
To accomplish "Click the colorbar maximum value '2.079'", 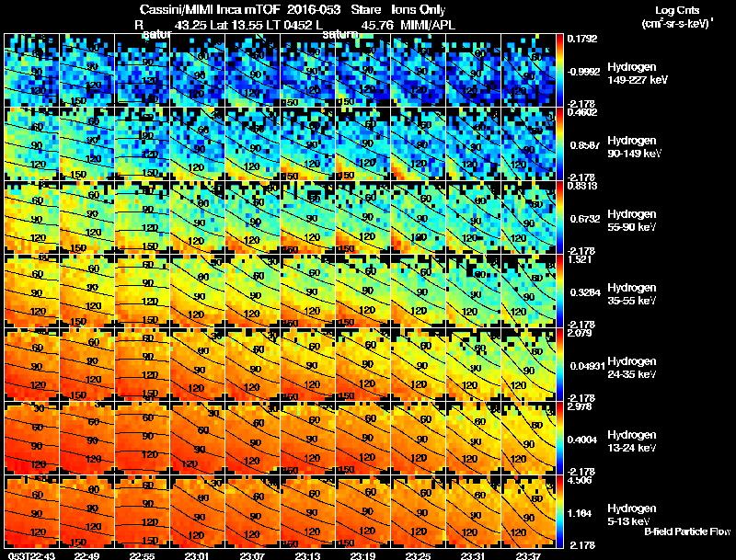I will coord(580,333).
